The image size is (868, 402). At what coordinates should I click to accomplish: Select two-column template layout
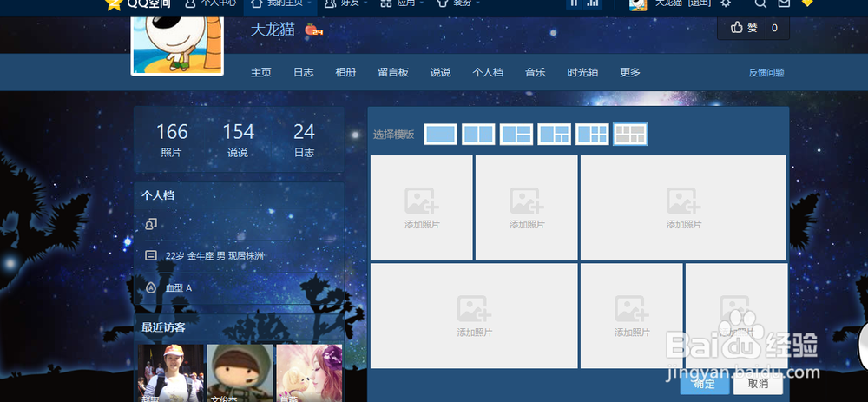click(x=478, y=135)
